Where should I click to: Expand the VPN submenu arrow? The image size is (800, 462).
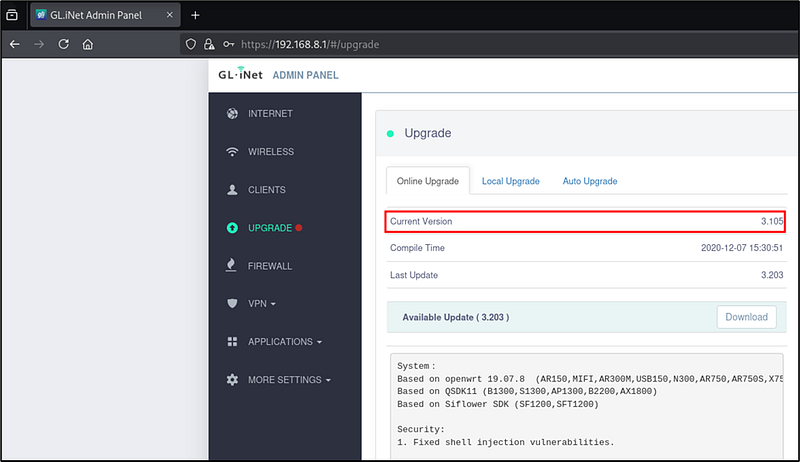(273, 304)
